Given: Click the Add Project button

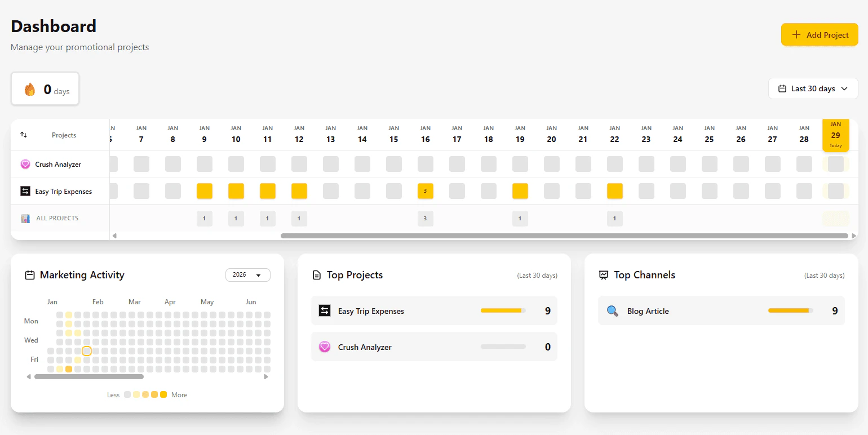Looking at the screenshot, I should [819, 34].
